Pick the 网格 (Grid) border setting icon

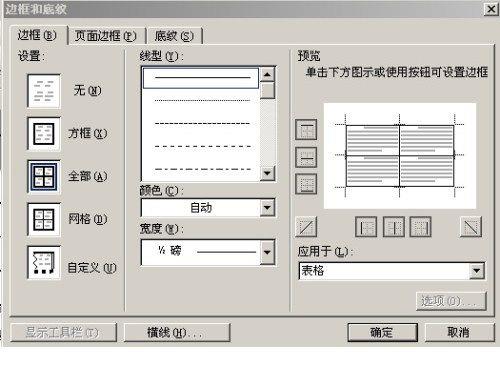pos(44,219)
